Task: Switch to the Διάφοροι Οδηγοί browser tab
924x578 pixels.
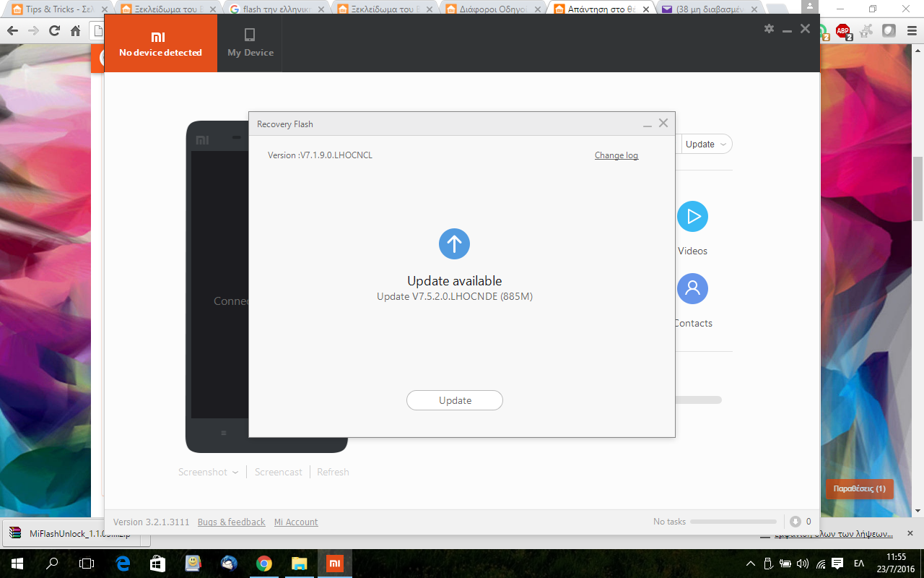Action: click(494, 9)
